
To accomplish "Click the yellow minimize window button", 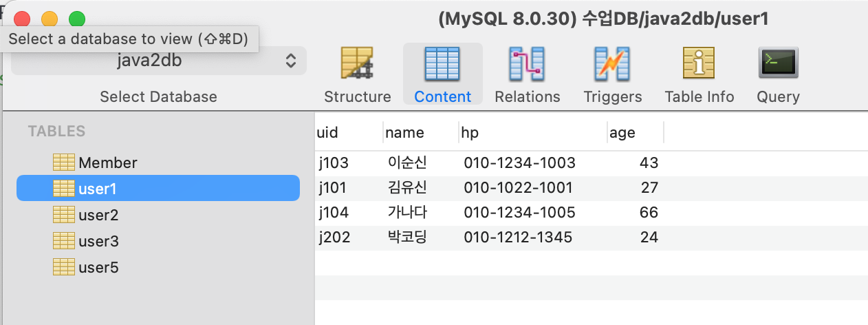I will (x=50, y=19).
